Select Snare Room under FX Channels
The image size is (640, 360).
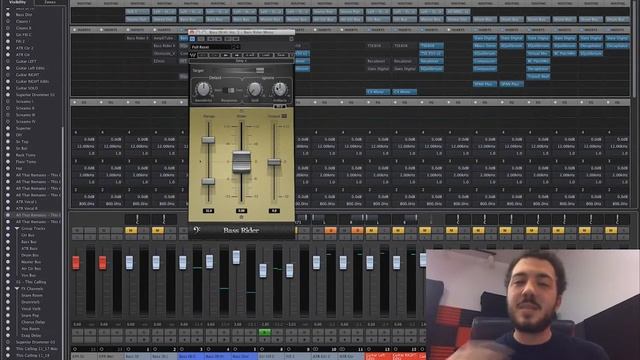point(32,295)
